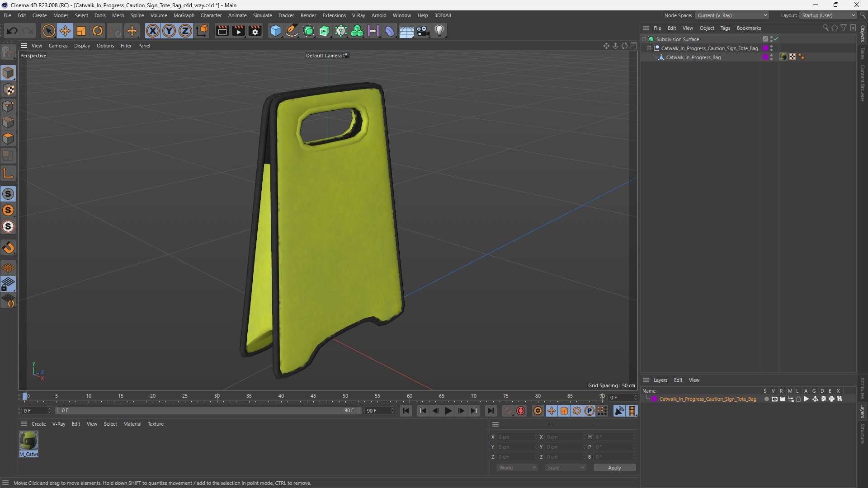Viewport: 868px width, 488px height.
Task: Click the Undo arrow icon
Action: pos(12,31)
